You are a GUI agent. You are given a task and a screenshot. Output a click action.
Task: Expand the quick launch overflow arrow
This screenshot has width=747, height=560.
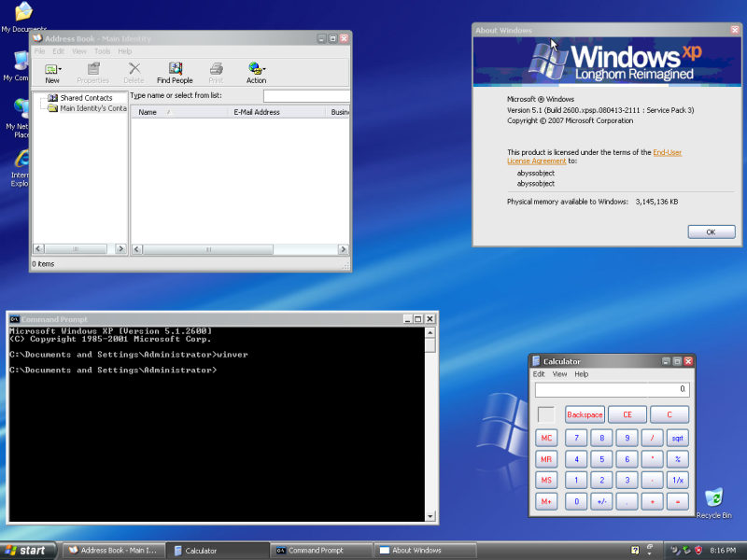click(649, 553)
